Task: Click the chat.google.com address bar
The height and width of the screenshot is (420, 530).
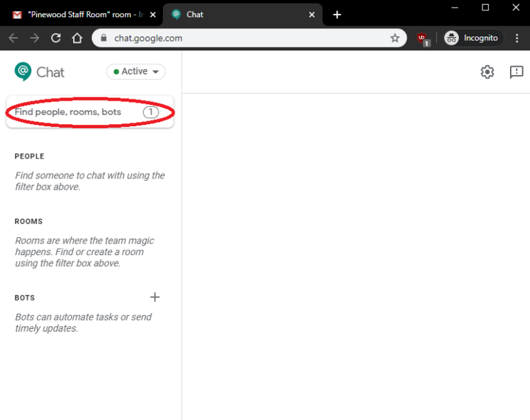Action: (242, 39)
